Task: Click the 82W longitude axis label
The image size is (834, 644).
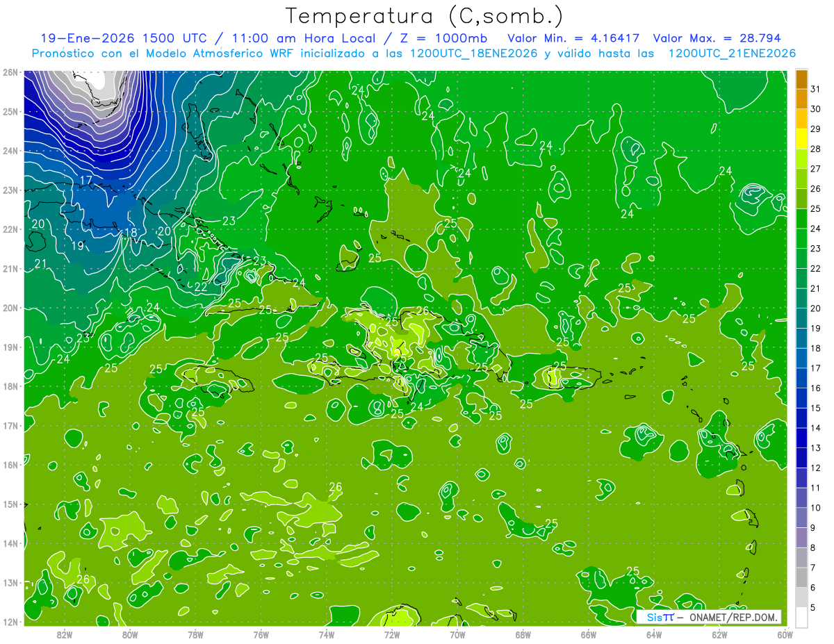Action: point(65,634)
